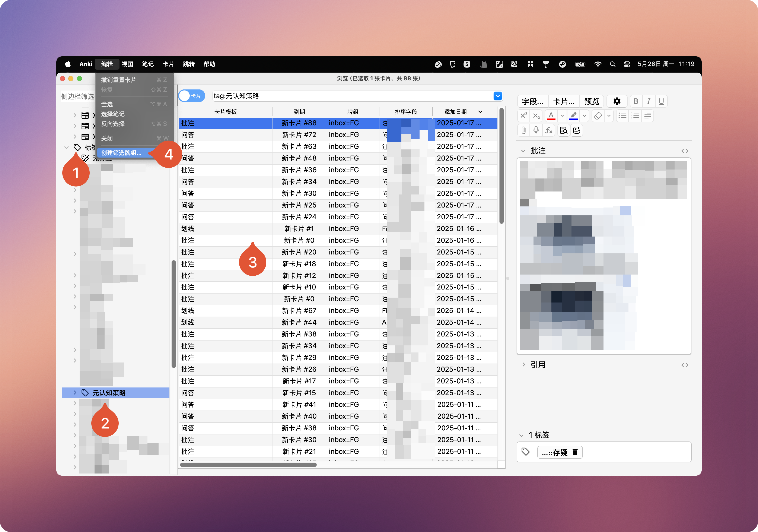758x532 pixels.
Task: Click the gear options icon in editor
Action: point(617,101)
